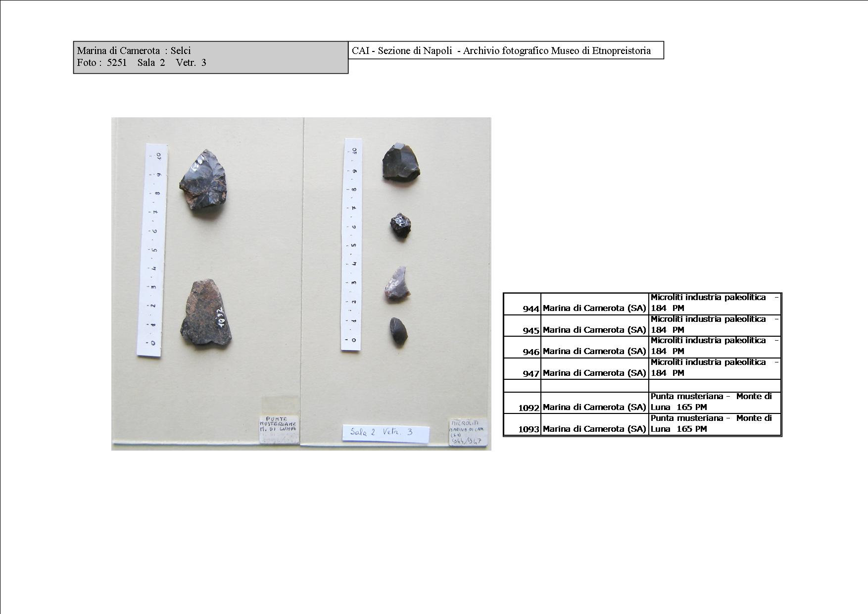Select catalog number 945 in the table
The height and width of the screenshot is (614, 868).
(530, 330)
